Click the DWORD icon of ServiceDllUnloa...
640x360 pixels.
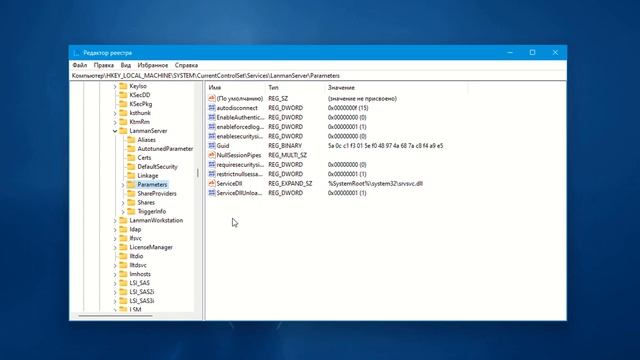pos(211,193)
